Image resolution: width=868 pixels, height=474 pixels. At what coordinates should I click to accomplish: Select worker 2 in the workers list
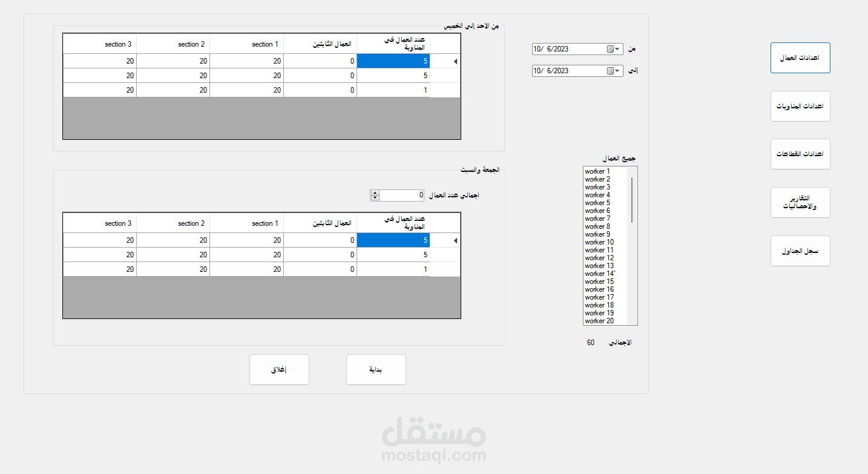[597, 179]
